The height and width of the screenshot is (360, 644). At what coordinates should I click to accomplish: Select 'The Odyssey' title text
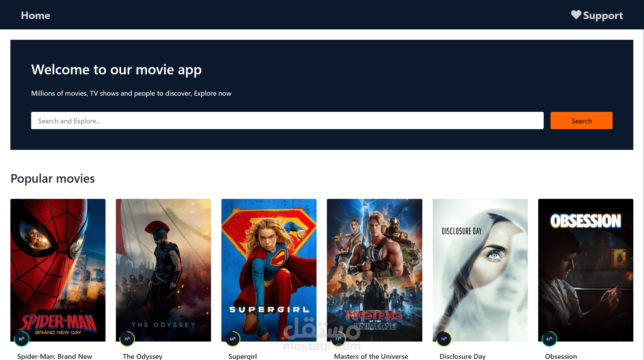(143, 356)
